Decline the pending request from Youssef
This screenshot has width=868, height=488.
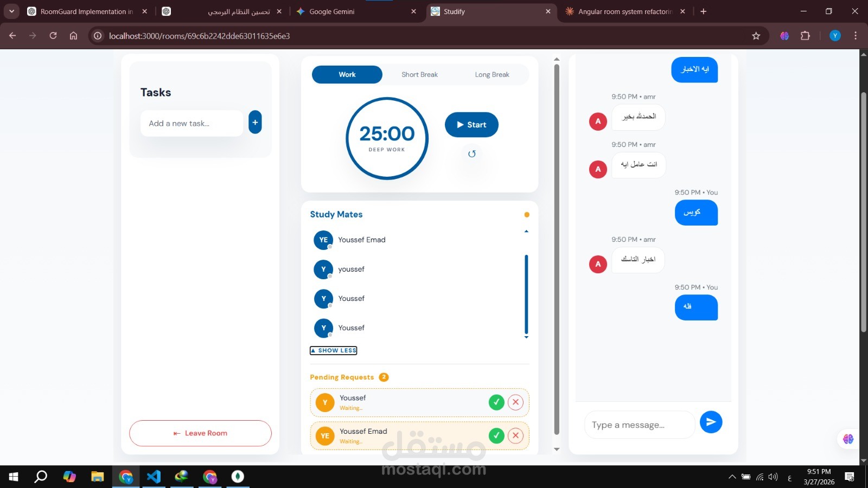coord(515,402)
